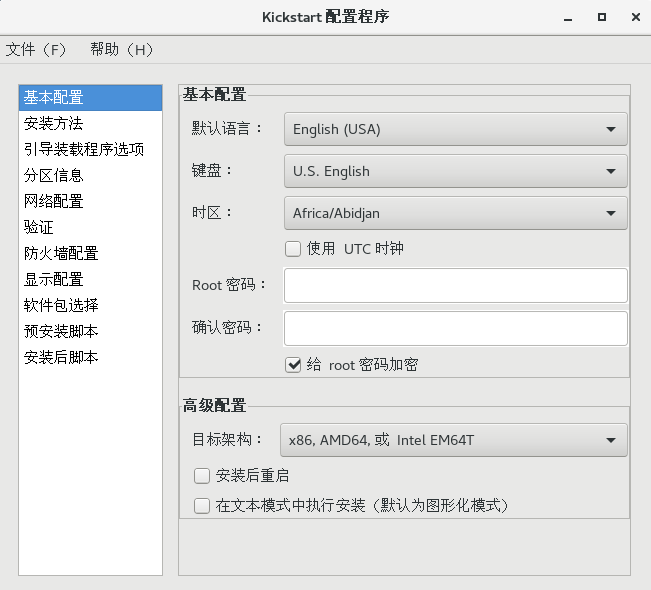Click the Root 密码 input field
The width and height of the screenshot is (651, 590).
(455, 285)
